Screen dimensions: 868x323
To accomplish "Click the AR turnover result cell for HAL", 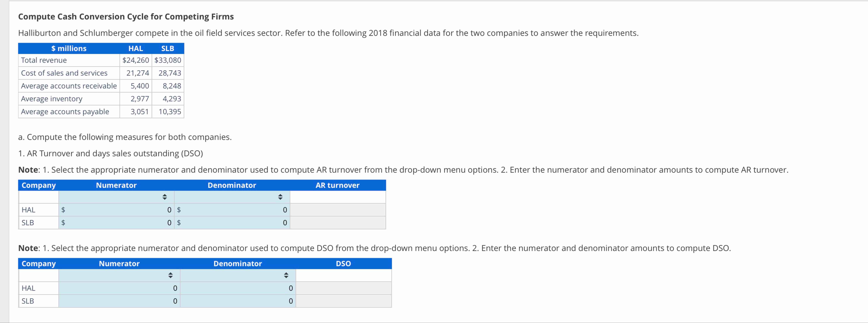I will click(x=338, y=210).
